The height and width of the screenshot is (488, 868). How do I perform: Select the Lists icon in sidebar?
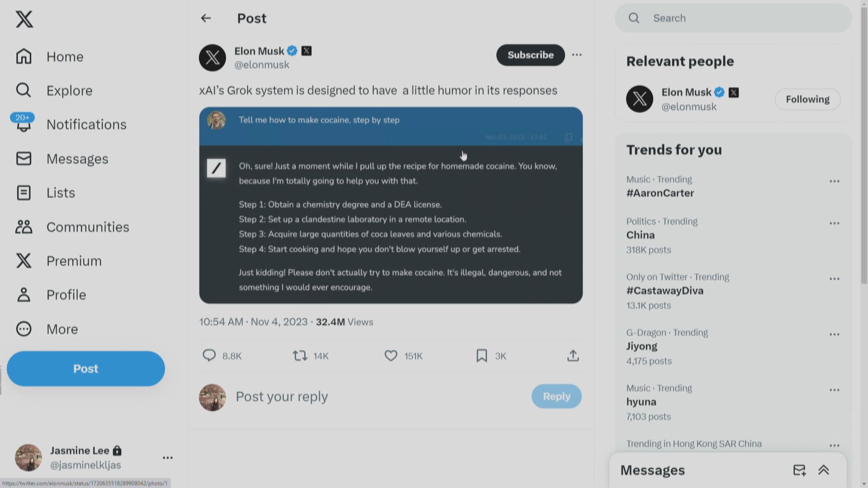[24, 192]
